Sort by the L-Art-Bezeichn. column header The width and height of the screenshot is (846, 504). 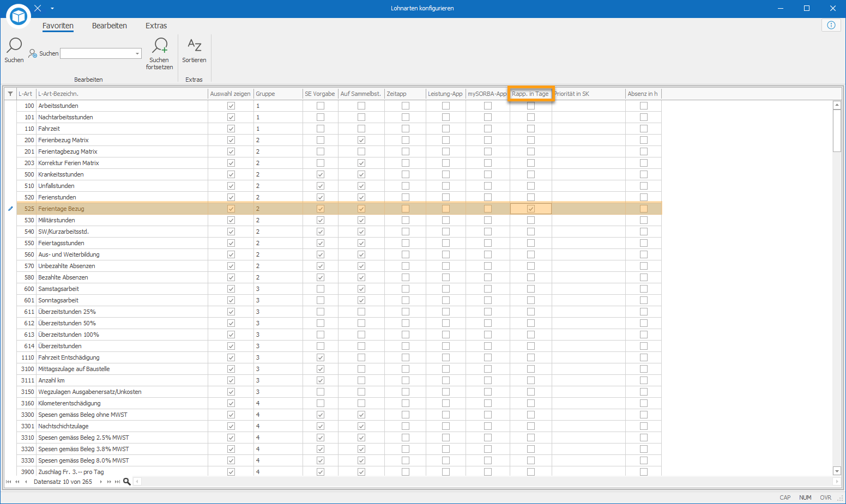click(122, 94)
